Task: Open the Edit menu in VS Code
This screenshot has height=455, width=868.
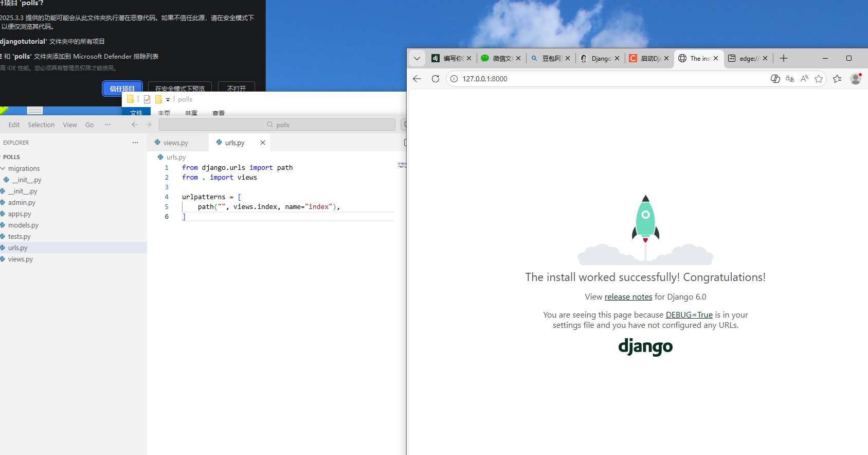Action: coord(14,125)
